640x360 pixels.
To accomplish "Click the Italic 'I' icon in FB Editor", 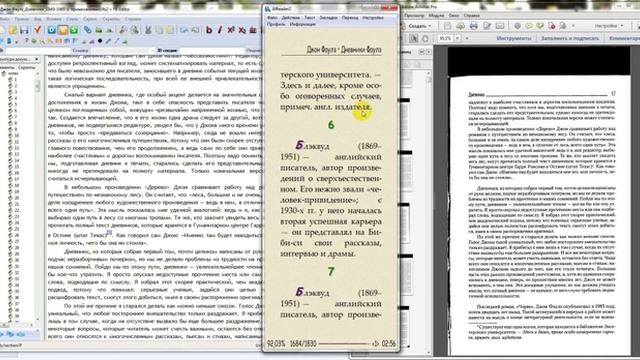I will tap(220, 30).
